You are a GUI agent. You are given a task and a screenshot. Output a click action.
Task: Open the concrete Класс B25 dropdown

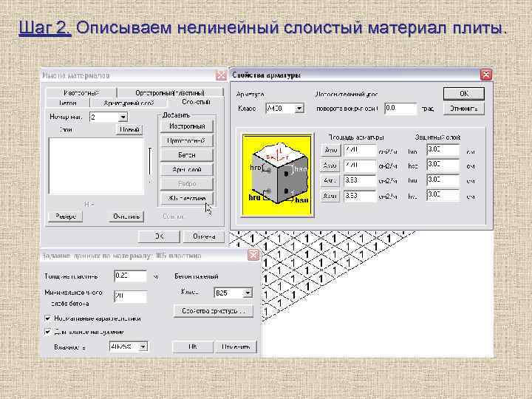(248, 293)
